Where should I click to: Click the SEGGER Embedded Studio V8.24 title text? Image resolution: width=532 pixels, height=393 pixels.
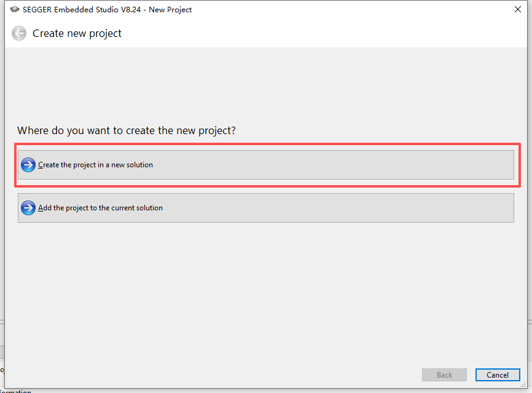click(x=108, y=10)
